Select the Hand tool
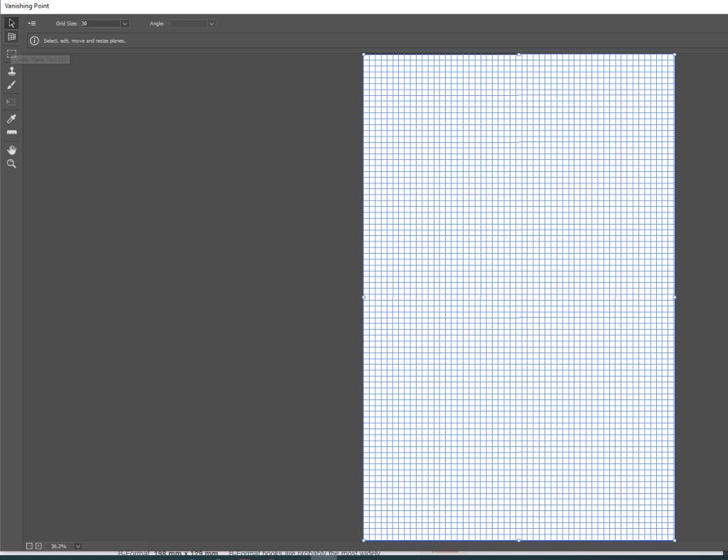The height and width of the screenshot is (560, 728). coord(11,149)
